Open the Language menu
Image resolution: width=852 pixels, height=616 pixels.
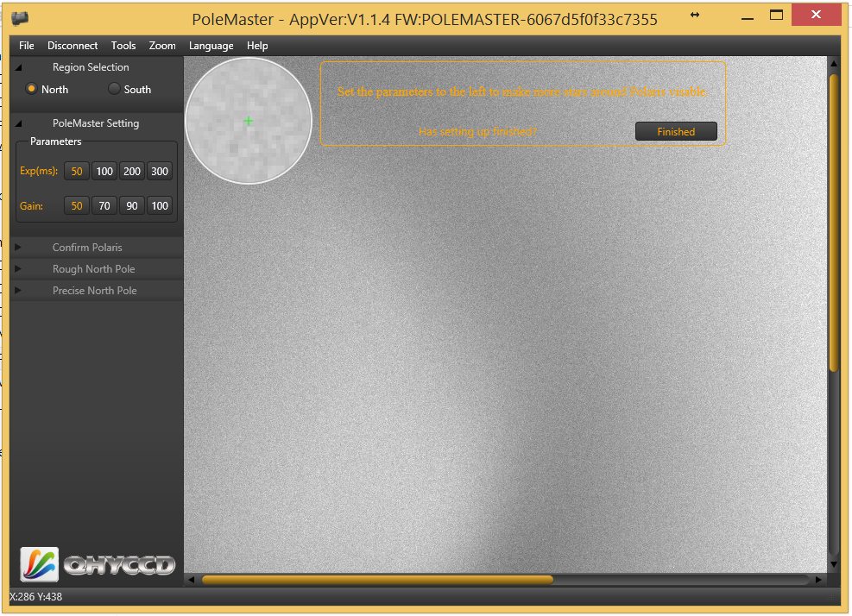(x=211, y=46)
